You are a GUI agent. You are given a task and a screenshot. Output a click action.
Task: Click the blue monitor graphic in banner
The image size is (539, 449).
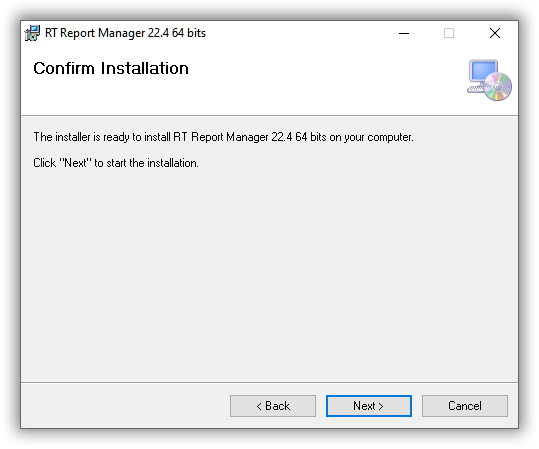pyautogui.click(x=484, y=71)
